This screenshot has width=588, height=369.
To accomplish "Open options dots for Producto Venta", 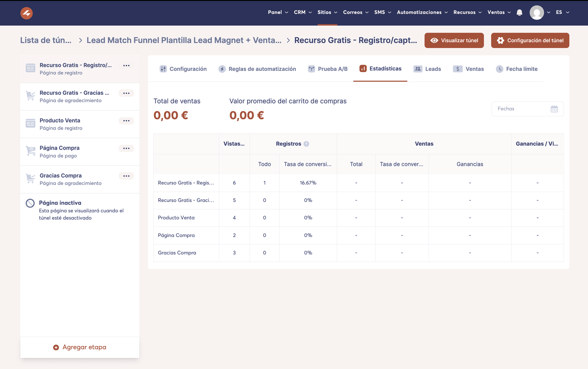I will click(x=126, y=121).
